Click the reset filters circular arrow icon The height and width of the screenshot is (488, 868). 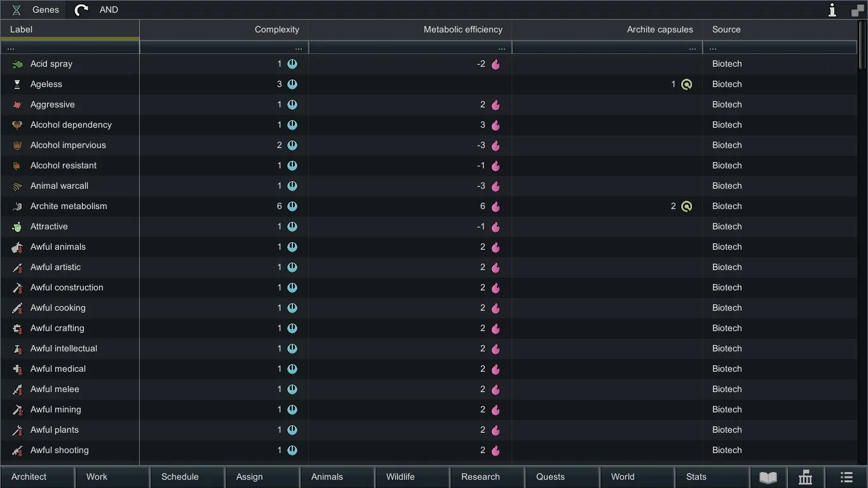[x=81, y=10]
